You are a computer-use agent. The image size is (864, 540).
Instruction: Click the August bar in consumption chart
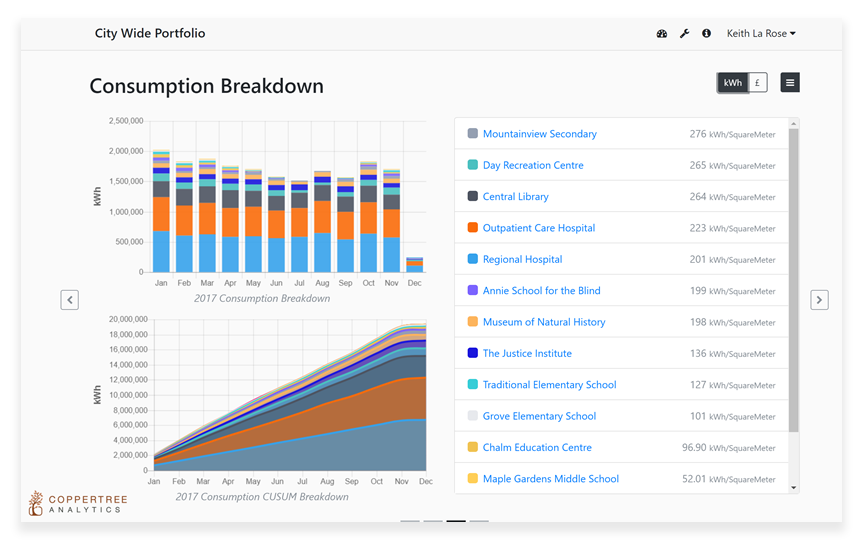pyautogui.click(x=322, y=222)
